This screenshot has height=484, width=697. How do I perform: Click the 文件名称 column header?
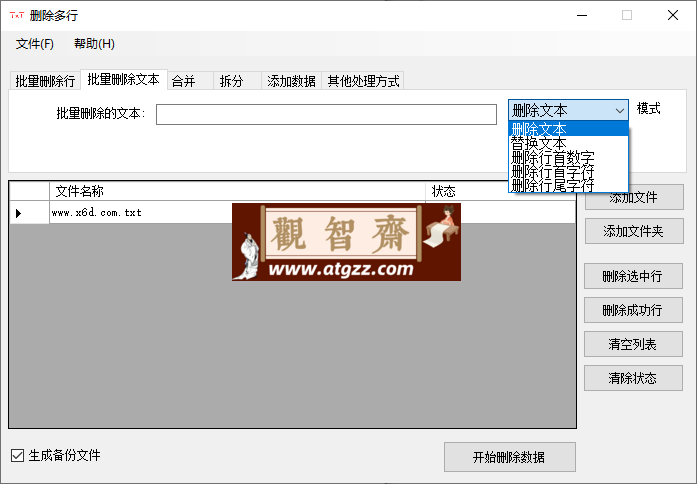pos(237,191)
